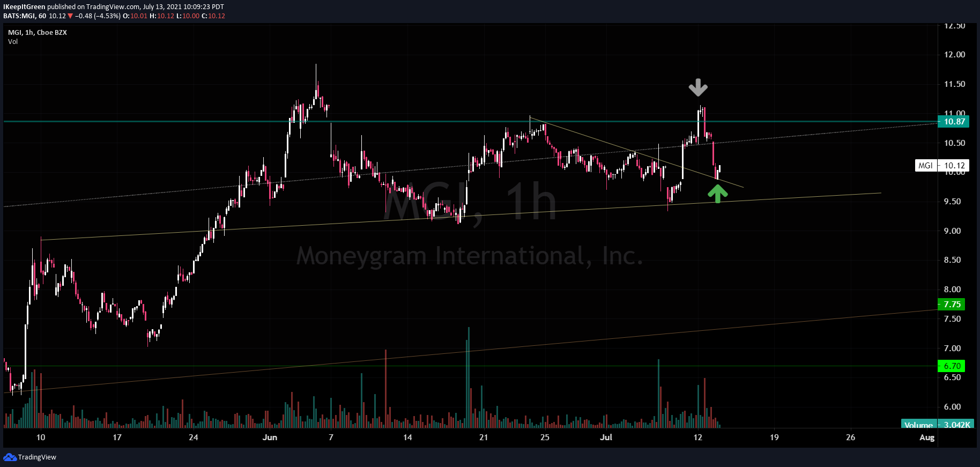Click the Aug label on time axis
This screenshot has width=980, height=467.
click(927, 438)
